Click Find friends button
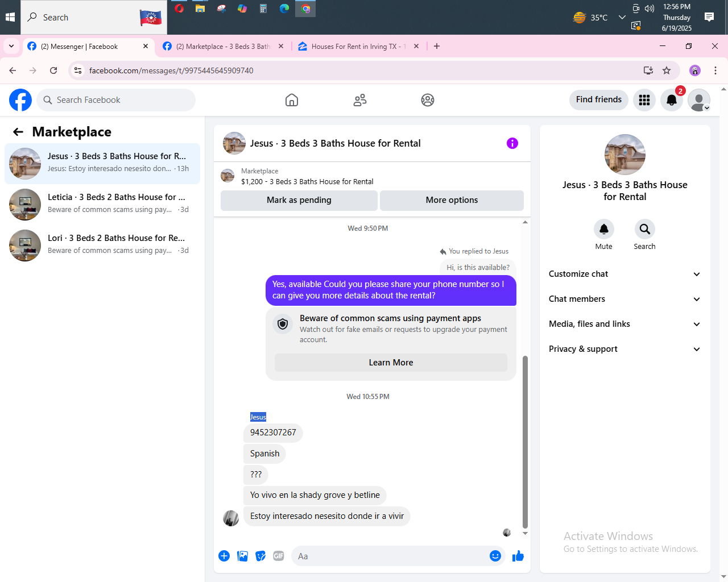Screen dimensions: 728x582 coord(599,99)
